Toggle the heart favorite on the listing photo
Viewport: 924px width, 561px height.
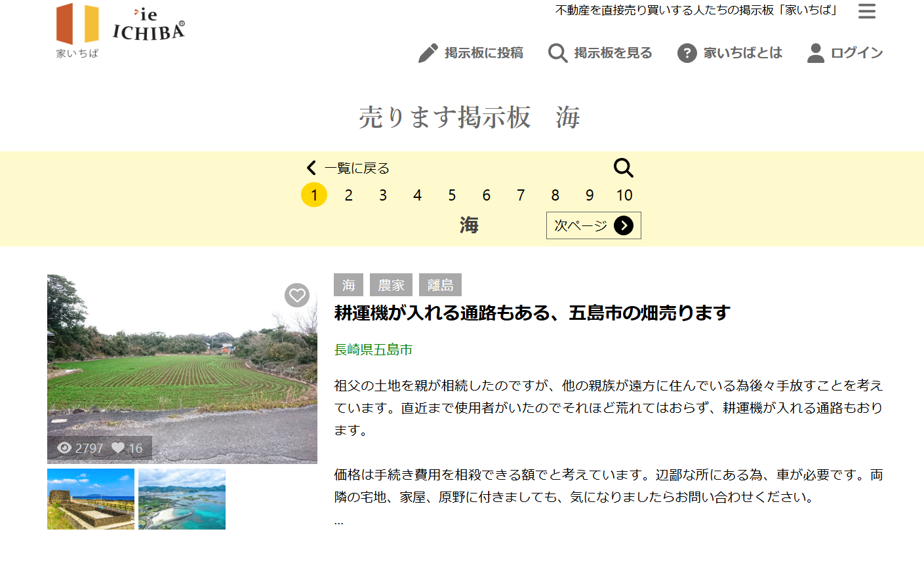coord(297,296)
